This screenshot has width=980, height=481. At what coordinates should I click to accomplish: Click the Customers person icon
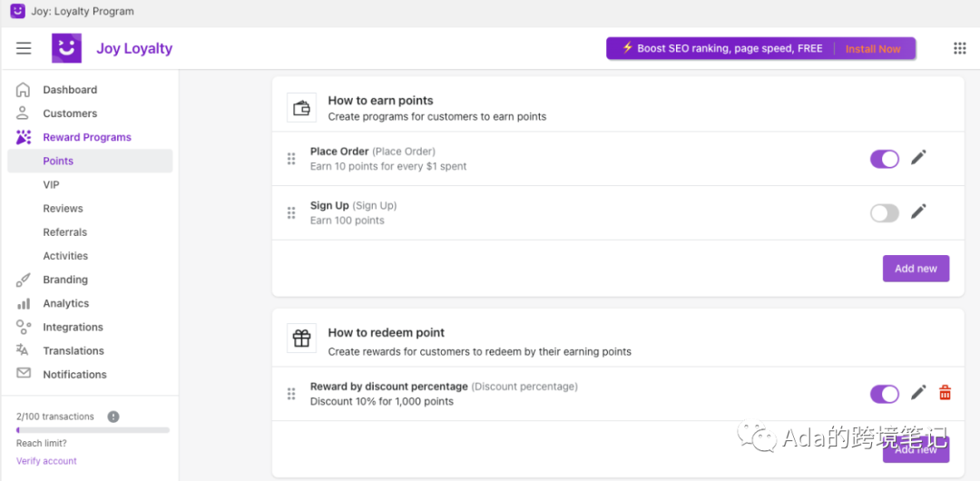click(23, 113)
